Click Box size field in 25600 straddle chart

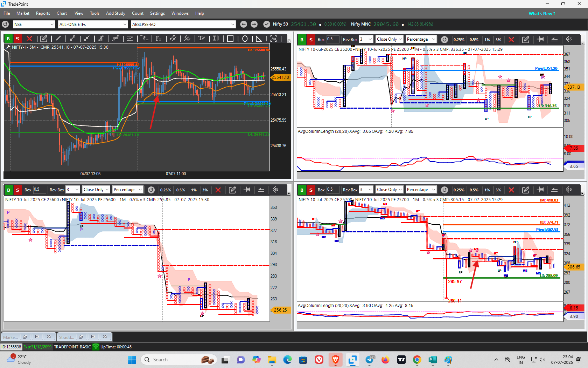tap(40, 190)
